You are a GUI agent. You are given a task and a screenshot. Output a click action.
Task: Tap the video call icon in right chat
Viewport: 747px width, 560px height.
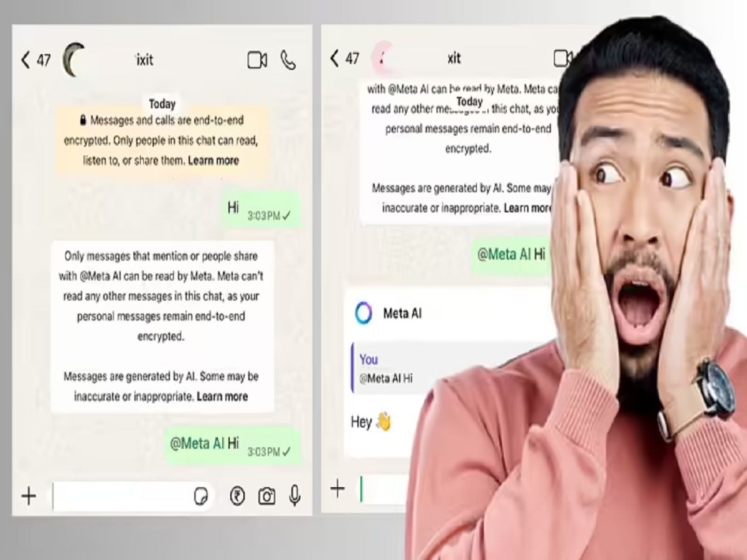pyautogui.click(x=562, y=58)
